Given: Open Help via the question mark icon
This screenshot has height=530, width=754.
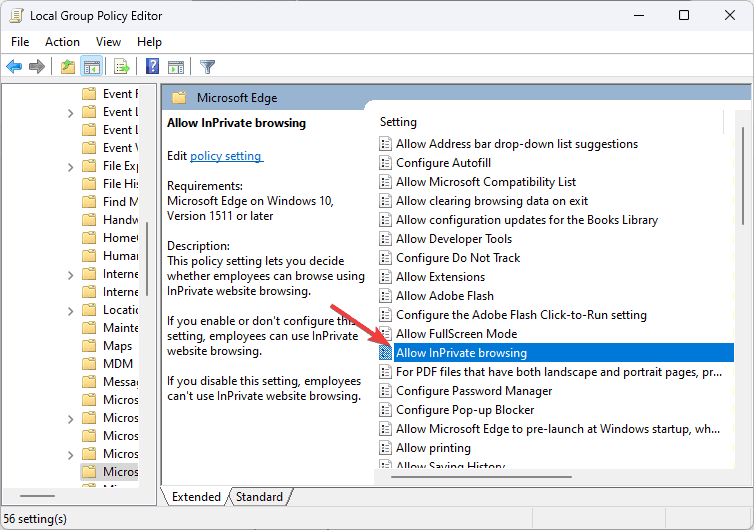Looking at the screenshot, I should 152,66.
